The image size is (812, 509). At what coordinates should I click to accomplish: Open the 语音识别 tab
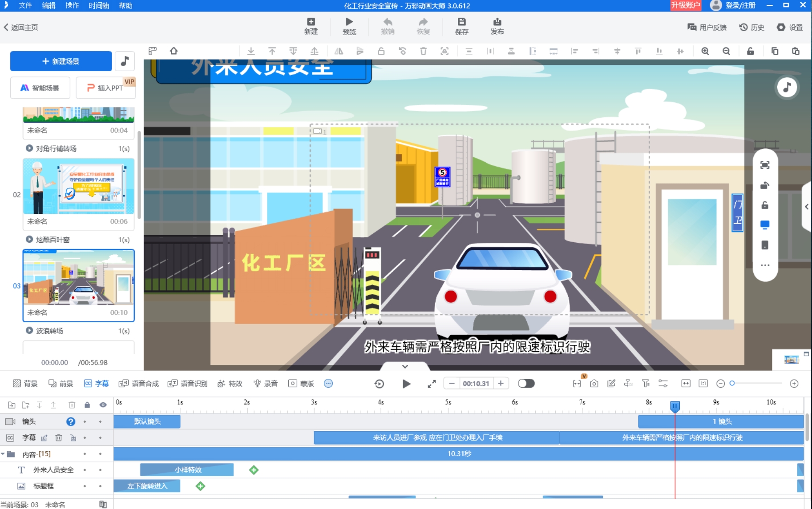[x=187, y=384]
